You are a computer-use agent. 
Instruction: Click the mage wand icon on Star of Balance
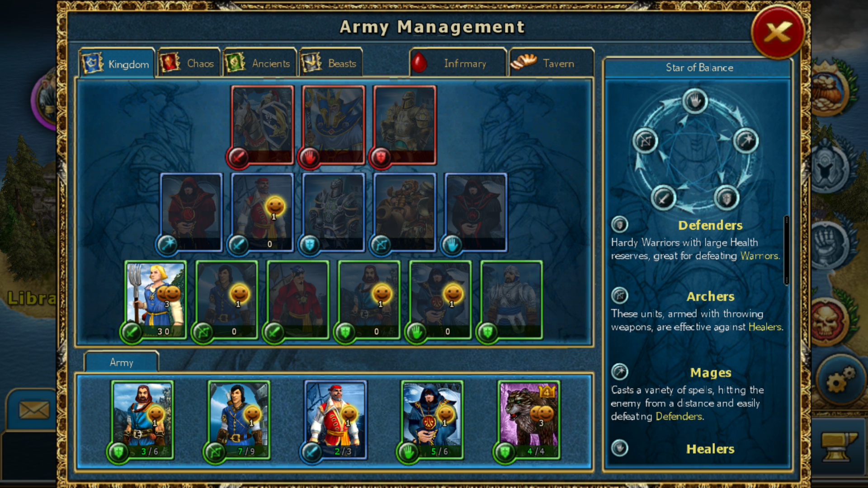pos(745,141)
